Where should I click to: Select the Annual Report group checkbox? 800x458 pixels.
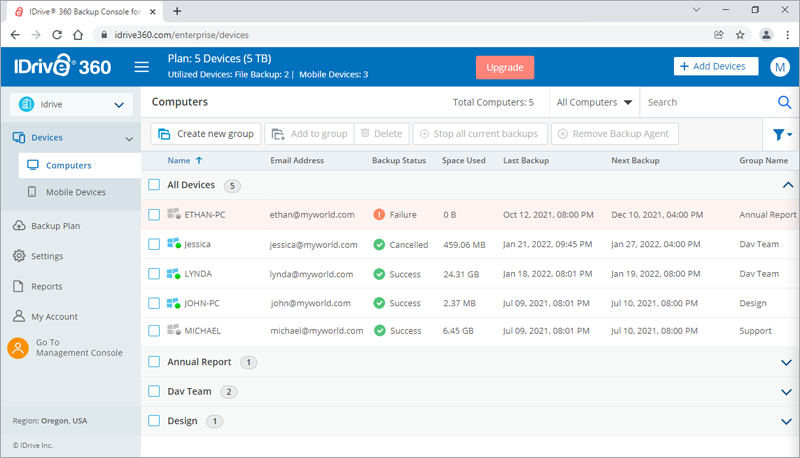coord(154,362)
